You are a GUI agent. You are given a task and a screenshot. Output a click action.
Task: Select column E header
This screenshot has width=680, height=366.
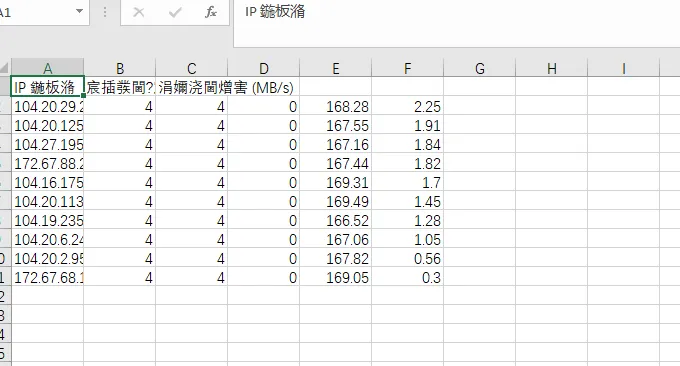[336, 68]
